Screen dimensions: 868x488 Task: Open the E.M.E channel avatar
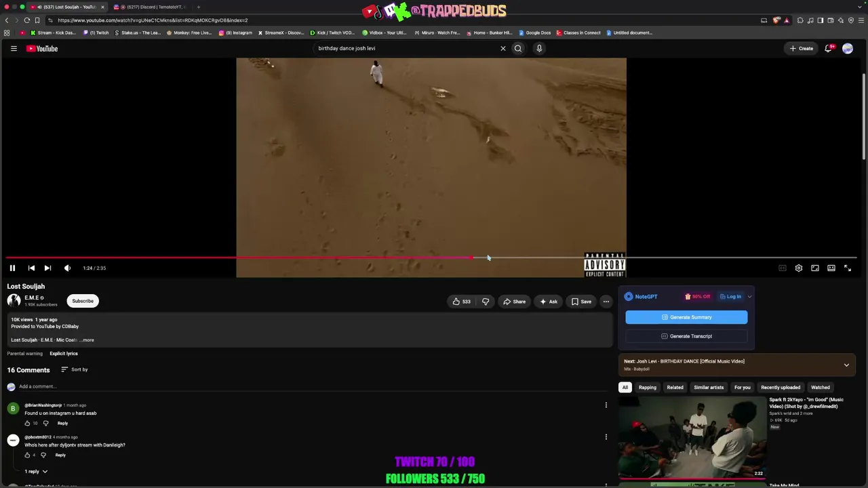(14, 301)
